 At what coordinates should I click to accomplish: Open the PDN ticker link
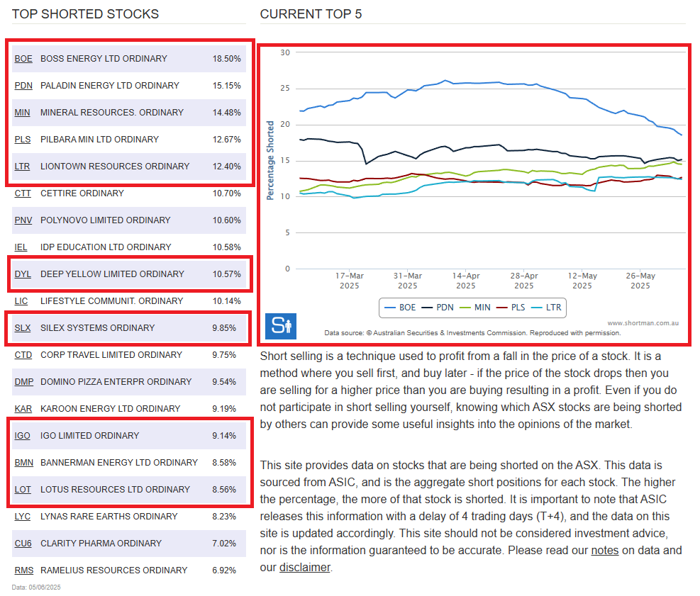(23, 86)
